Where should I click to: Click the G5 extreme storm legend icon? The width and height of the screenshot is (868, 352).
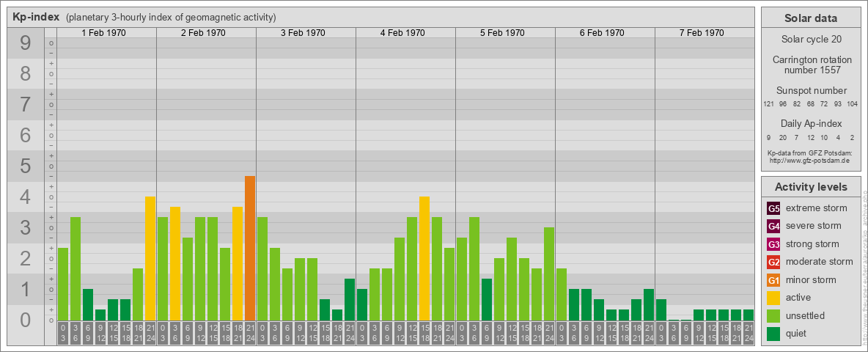773,208
